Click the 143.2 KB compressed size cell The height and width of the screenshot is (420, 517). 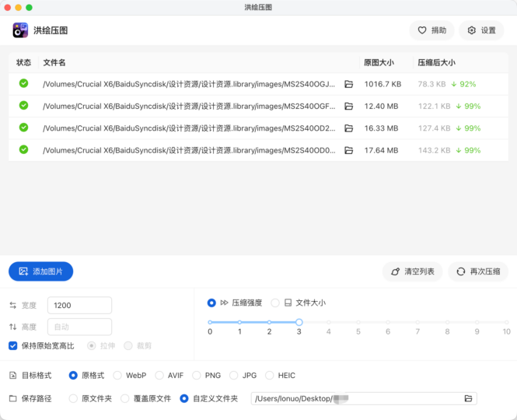(x=435, y=150)
